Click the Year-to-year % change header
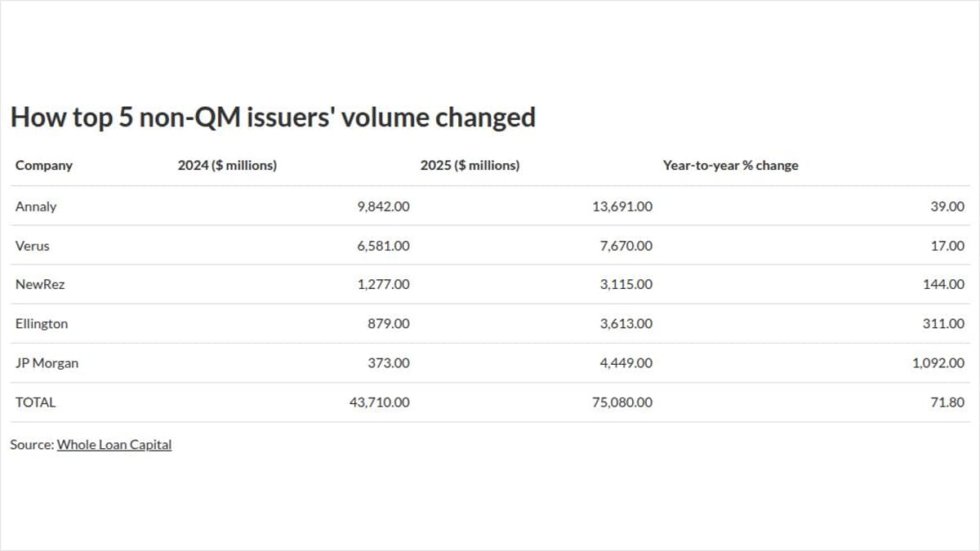Image resolution: width=980 pixels, height=551 pixels. [730, 166]
